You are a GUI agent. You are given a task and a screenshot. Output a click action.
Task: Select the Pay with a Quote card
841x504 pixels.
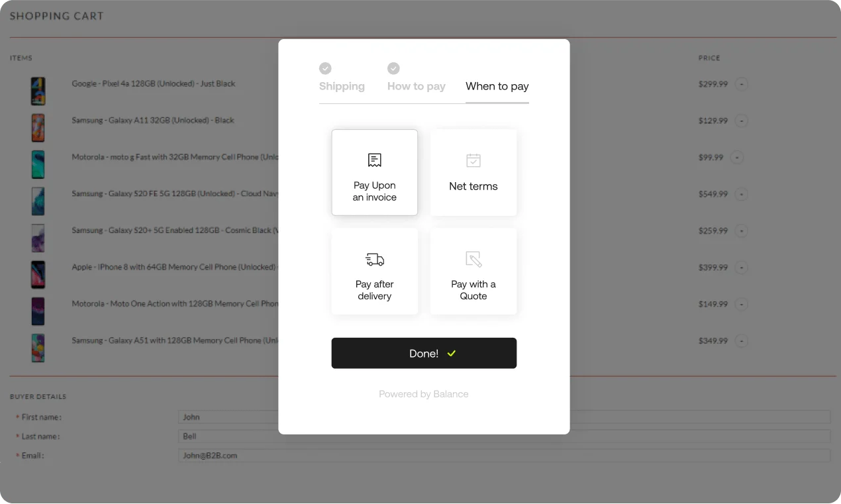473,271
